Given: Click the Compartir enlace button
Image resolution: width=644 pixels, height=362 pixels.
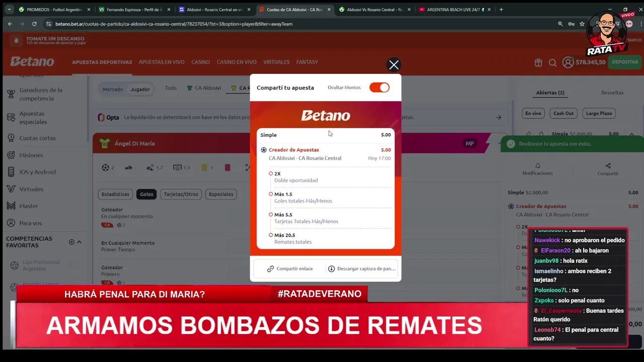Looking at the screenshot, I should point(289,268).
